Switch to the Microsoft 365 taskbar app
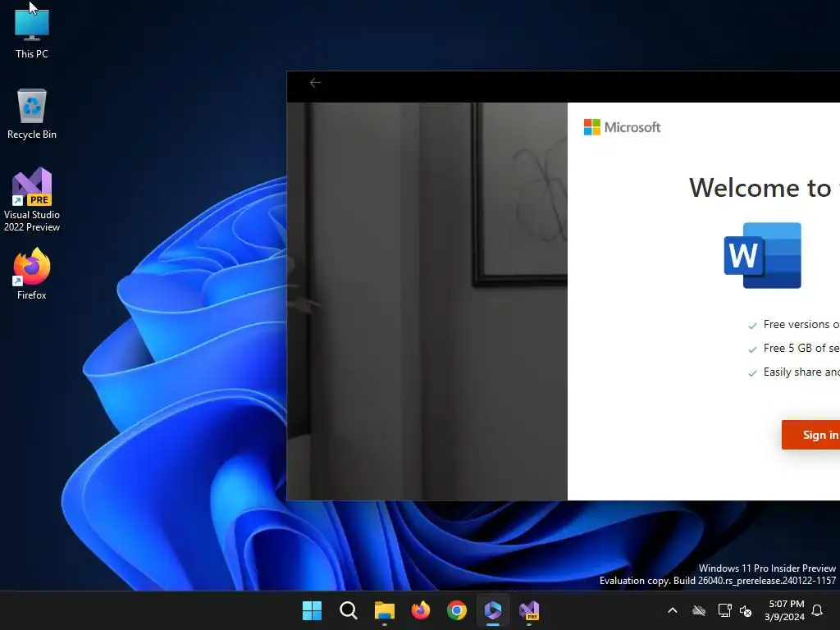The image size is (840, 630). 493,610
